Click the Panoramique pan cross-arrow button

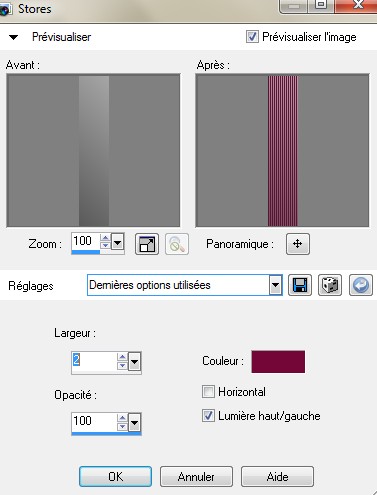click(298, 244)
